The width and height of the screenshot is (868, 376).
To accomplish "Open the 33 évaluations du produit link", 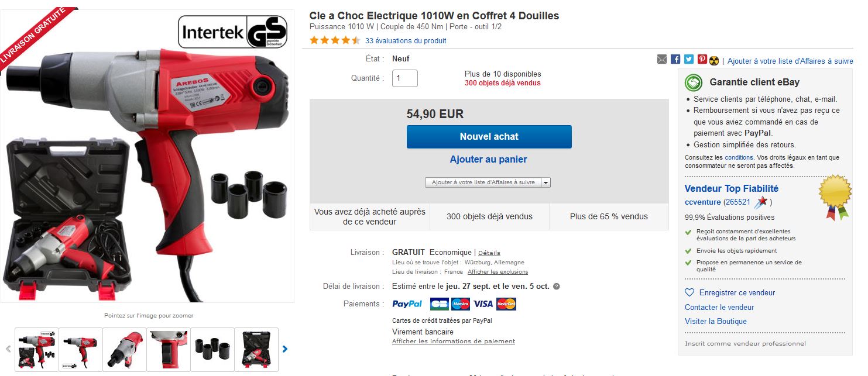I will pos(406,41).
